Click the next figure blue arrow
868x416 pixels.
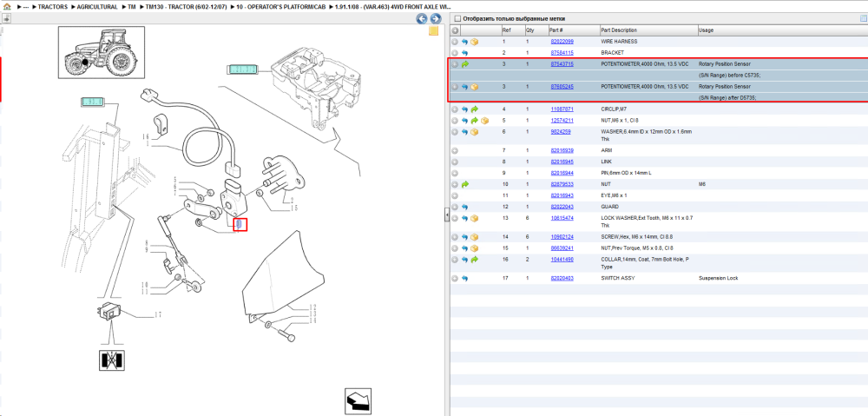pyautogui.click(x=436, y=19)
